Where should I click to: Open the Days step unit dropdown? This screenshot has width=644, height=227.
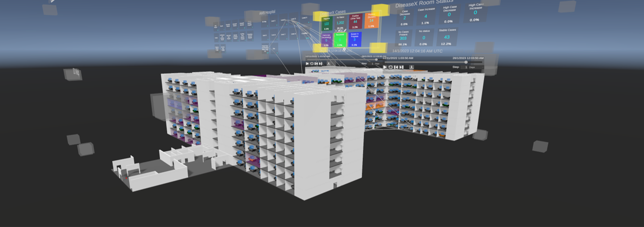(x=475, y=67)
